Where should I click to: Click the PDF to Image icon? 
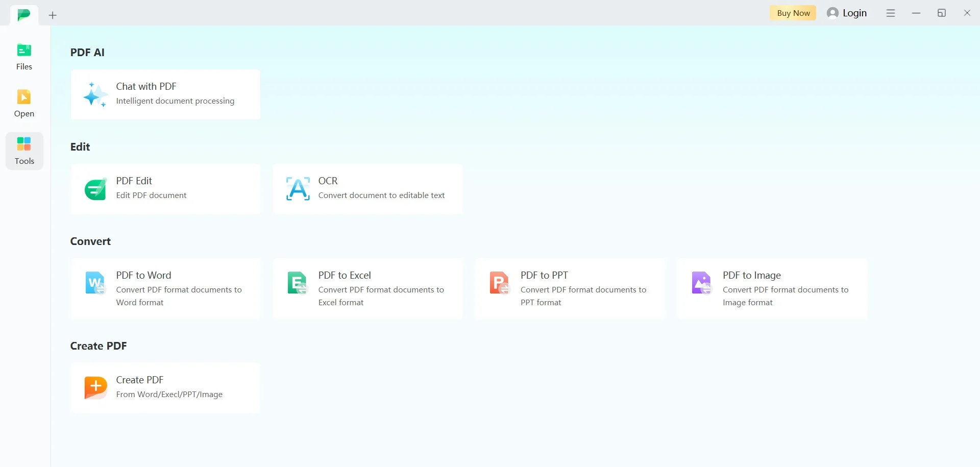701,283
